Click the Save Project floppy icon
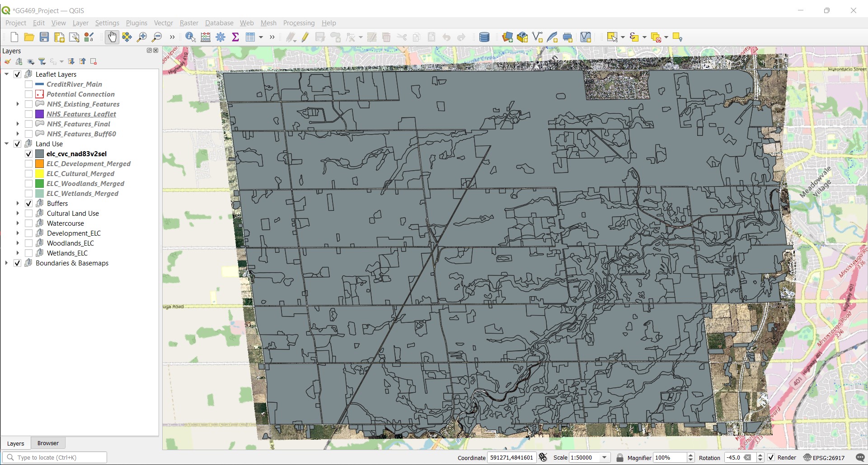This screenshot has height=465, width=868. pyautogui.click(x=44, y=37)
